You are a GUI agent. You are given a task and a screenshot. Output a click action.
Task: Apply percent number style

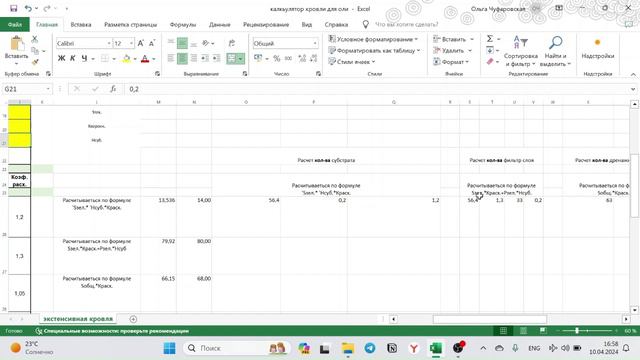point(277,58)
